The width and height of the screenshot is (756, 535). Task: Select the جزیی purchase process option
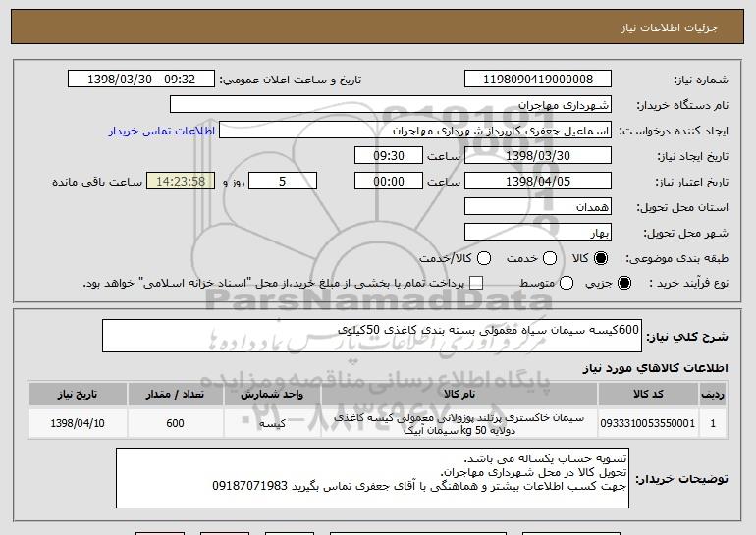click(623, 283)
